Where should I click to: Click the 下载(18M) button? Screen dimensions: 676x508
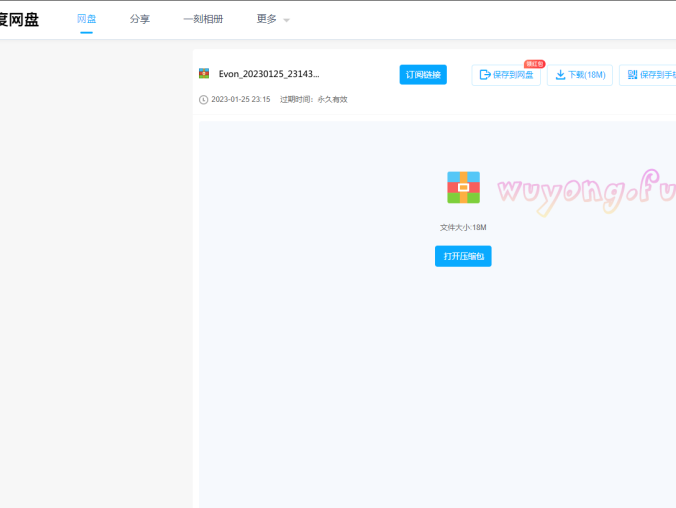pos(580,75)
